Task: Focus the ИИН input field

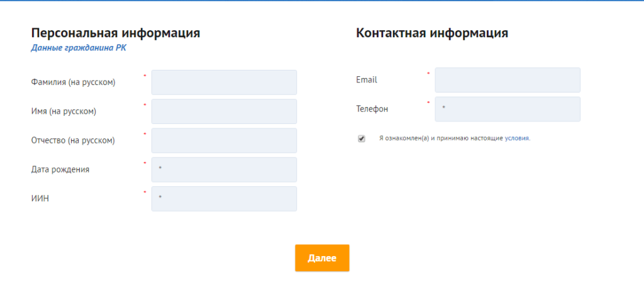Action: point(224,199)
